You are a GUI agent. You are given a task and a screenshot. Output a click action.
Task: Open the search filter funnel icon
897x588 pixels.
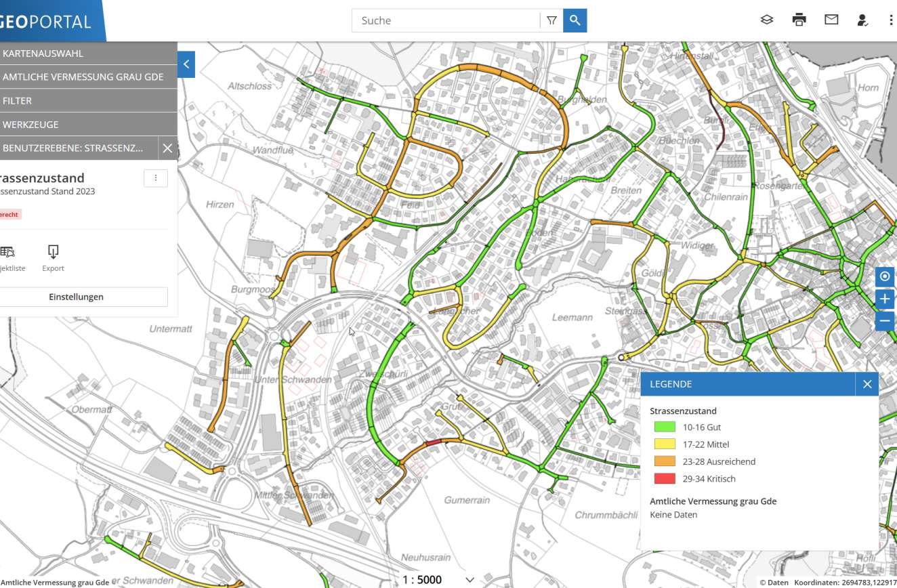point(551,20)
